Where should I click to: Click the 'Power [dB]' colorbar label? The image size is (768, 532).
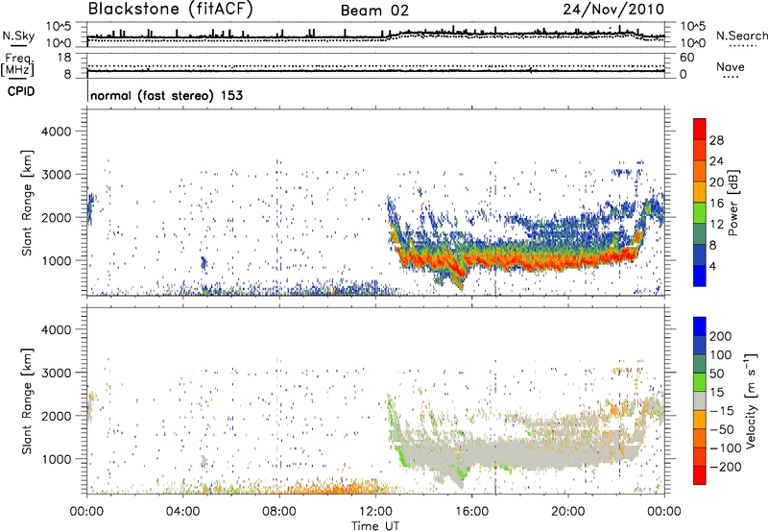pyautogui.click(x=732, y=203)
